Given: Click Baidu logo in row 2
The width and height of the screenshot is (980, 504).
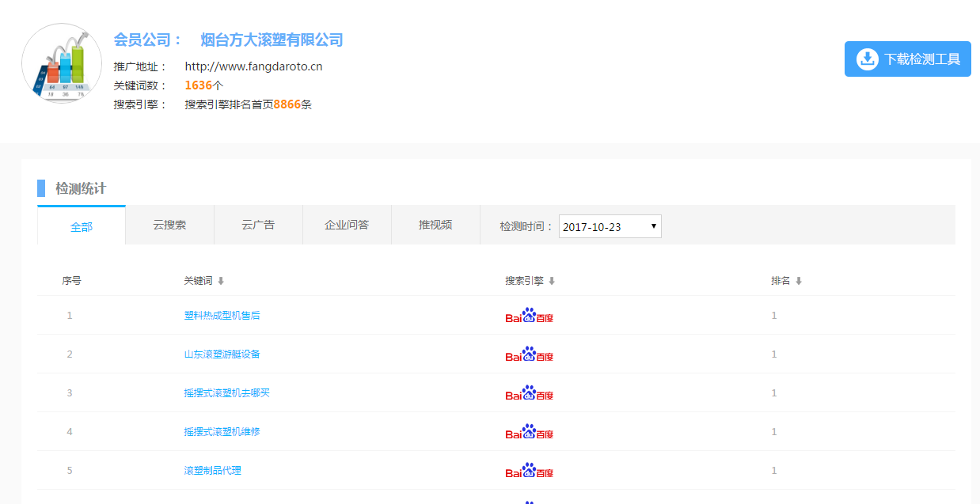Looking at the screenshot, I should pyautogui.click(x=530, y=354).
